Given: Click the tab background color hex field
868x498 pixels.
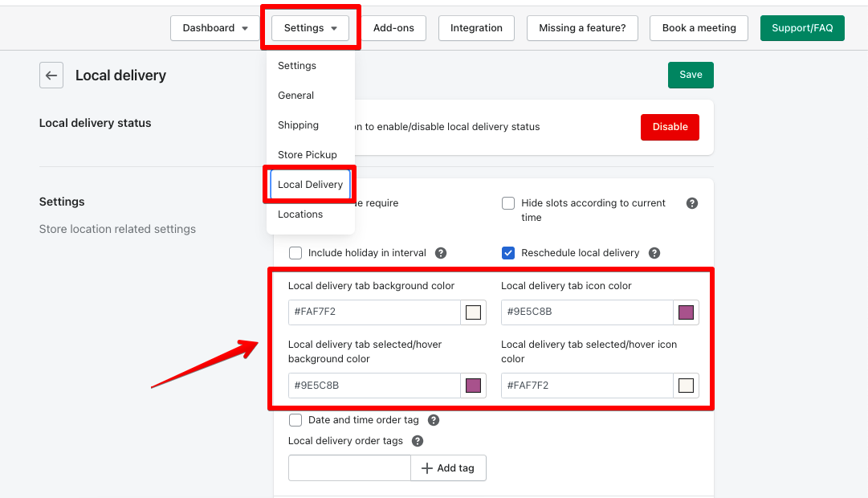Looking at the screenshot, I should [x=374, y=312].
